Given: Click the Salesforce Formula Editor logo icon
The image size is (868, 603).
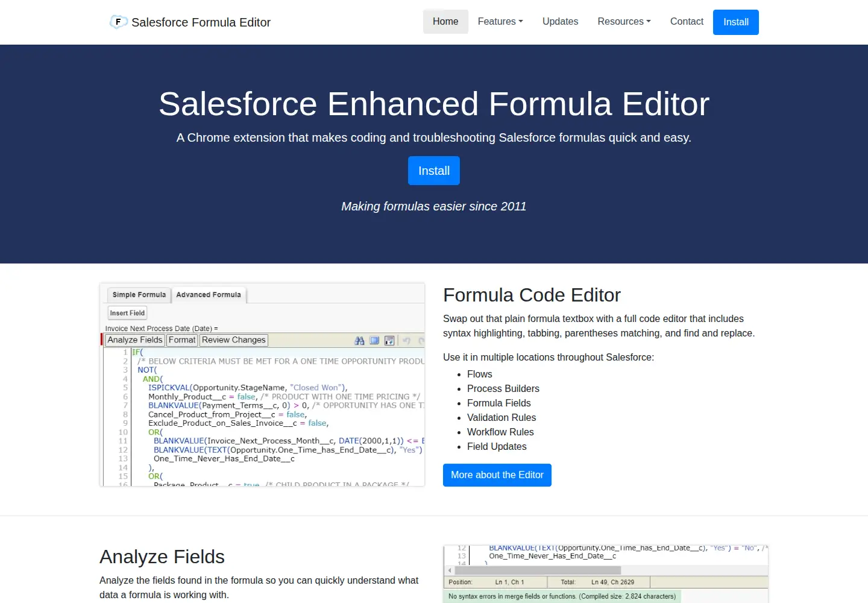Looking at the screenshot, I should (118, 22).
